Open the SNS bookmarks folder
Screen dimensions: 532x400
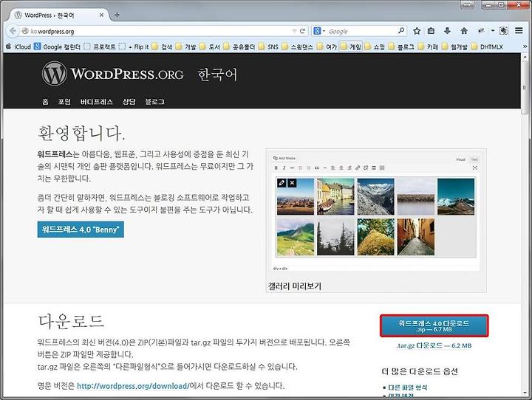tap(268, 46)
